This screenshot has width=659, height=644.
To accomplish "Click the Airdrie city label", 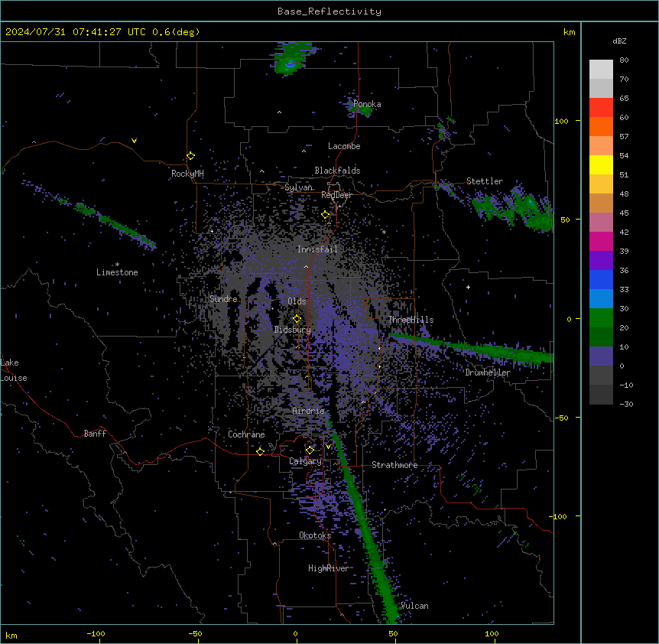I will coord(309,411).
